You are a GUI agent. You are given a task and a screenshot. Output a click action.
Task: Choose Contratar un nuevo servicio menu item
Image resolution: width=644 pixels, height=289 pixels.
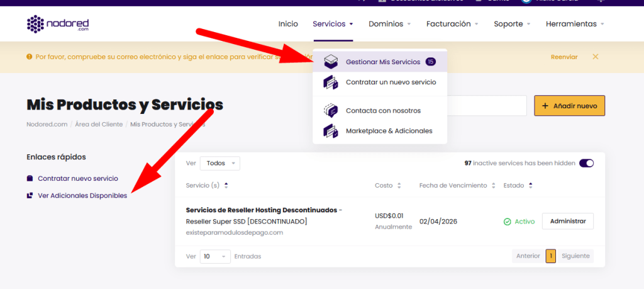click(379, 82)
